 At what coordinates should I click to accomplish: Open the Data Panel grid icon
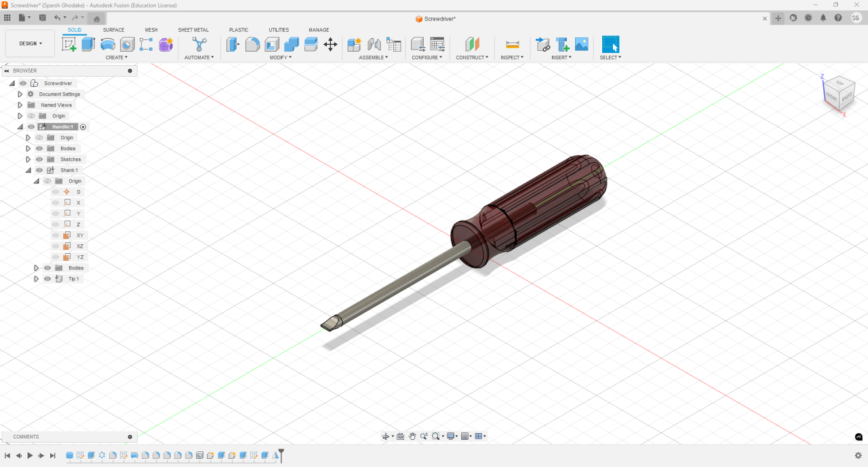[x=7, y=18]
